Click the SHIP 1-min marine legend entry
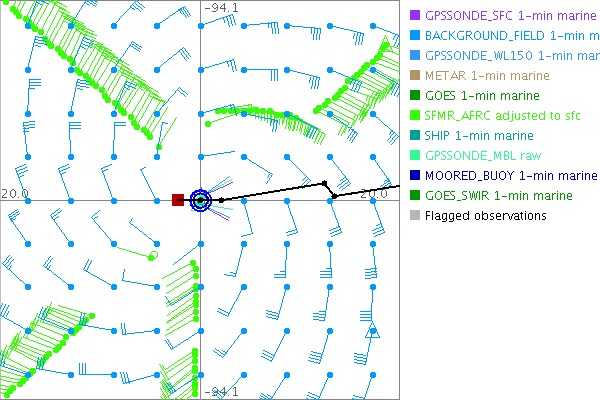This screenshot has width=600, height=400. coord(479,135)
